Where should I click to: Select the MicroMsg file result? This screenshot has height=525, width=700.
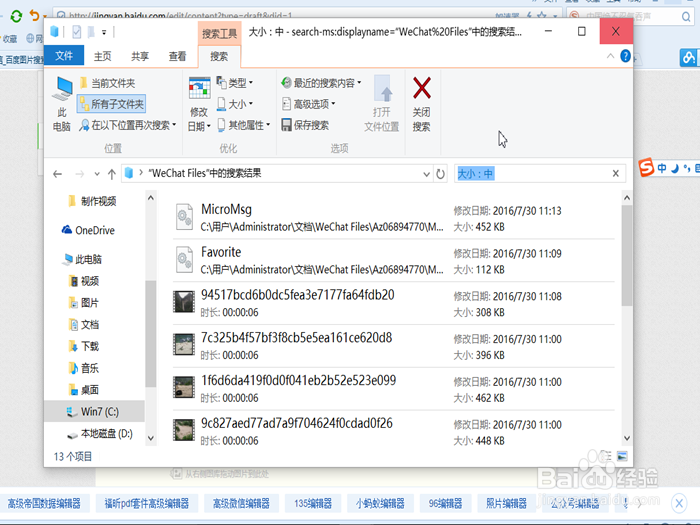pos(393,217)
